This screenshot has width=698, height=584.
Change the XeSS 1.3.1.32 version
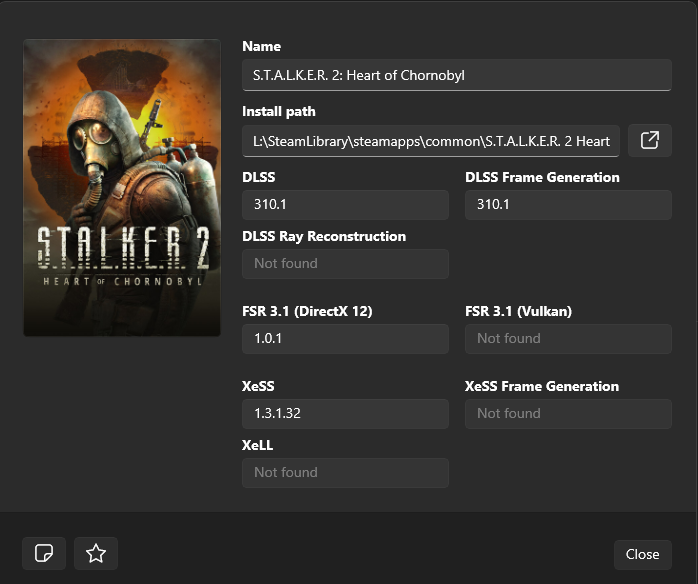point(345,414)
